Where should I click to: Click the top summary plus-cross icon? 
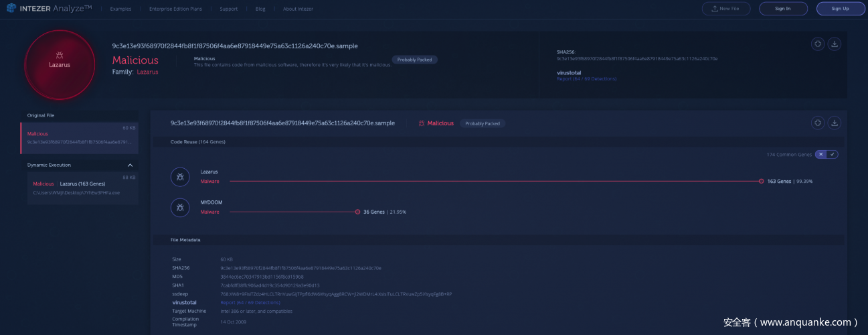click(817, 44)
